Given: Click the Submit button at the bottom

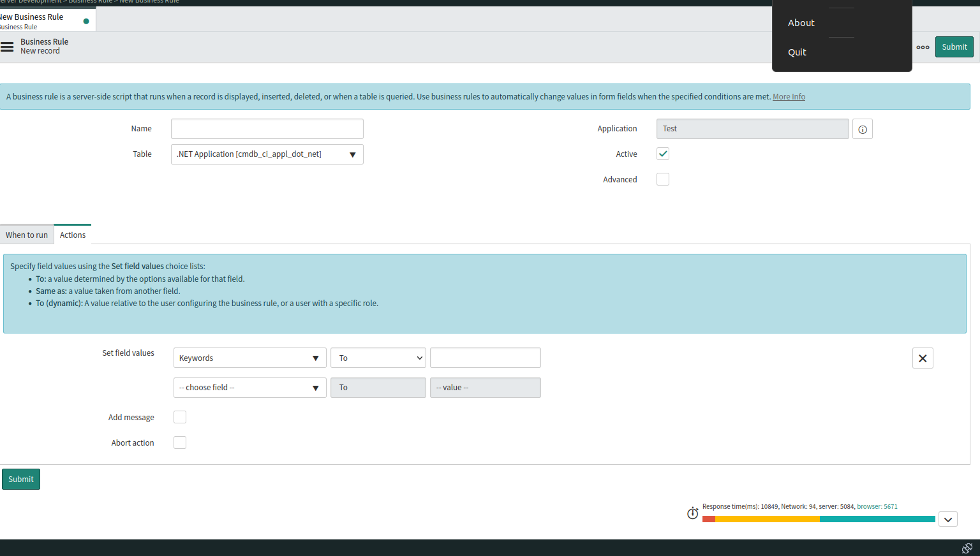Looking at the screenshot, I should click(x=20, y=479).
